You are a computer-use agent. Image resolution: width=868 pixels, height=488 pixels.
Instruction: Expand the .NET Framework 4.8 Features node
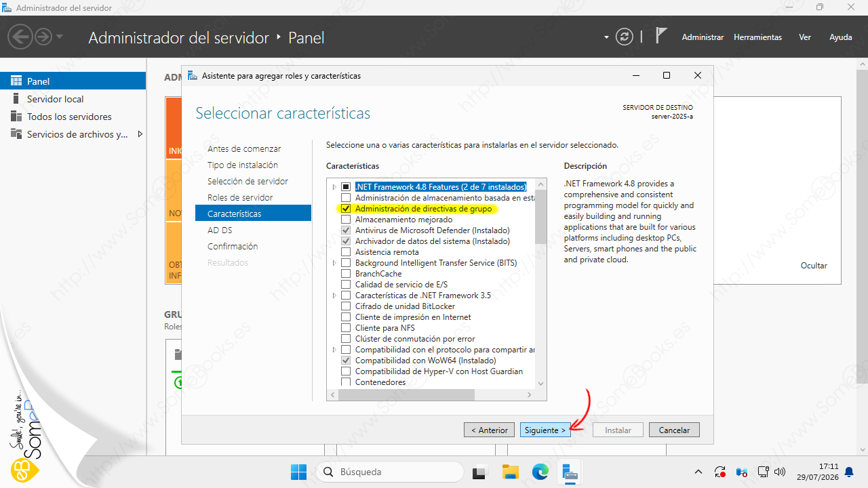coord(334,187)
